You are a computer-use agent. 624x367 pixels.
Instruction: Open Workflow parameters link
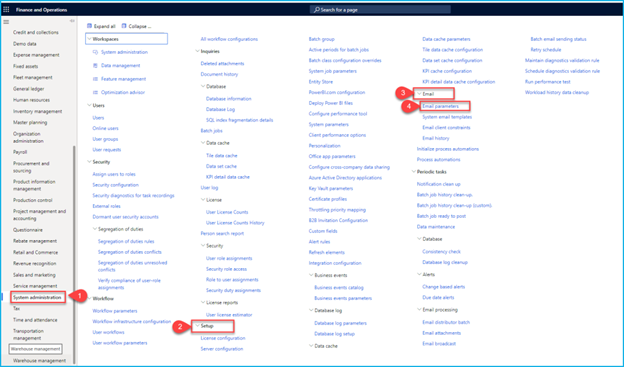(115, 311)
